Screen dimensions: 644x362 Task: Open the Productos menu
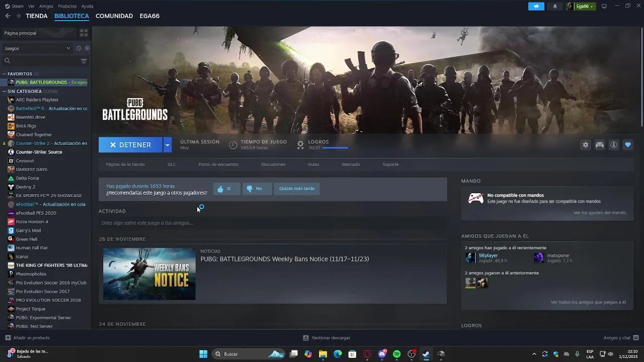(67, 6)
